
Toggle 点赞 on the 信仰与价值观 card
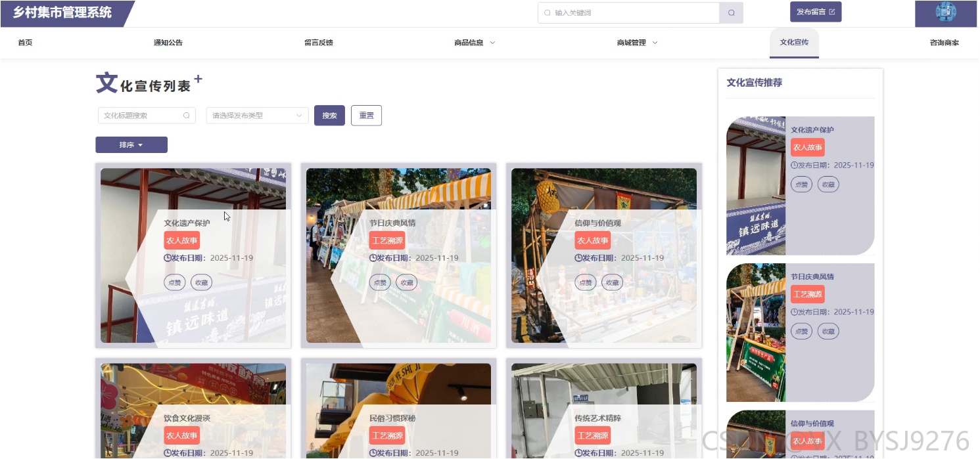586,282
